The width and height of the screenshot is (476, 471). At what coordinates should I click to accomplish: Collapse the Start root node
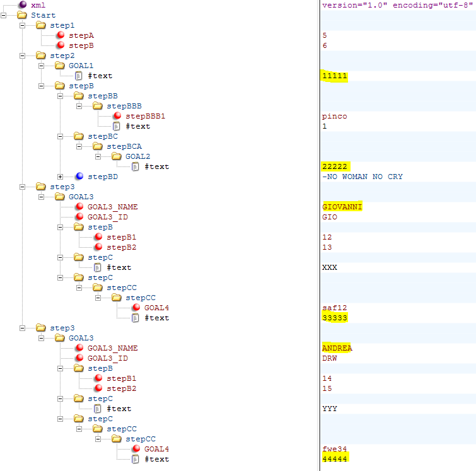point(4,15)
